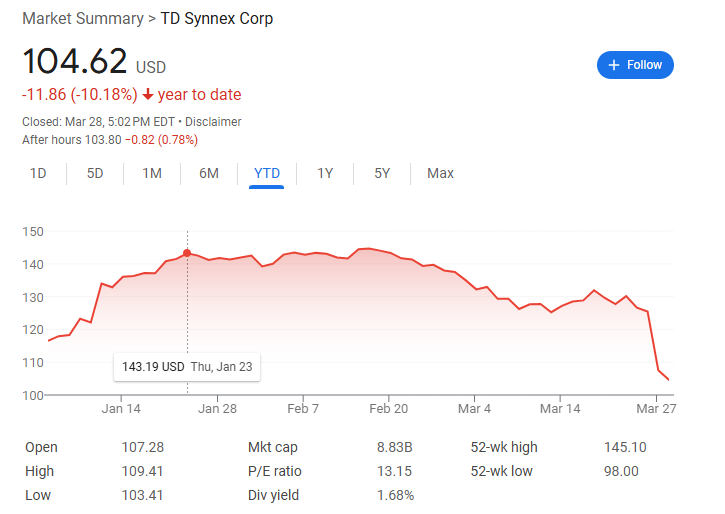The width and height of the screenshot is (725, 514).
Task: Click the Jan 28 axis label
Action: pos(217,409)
